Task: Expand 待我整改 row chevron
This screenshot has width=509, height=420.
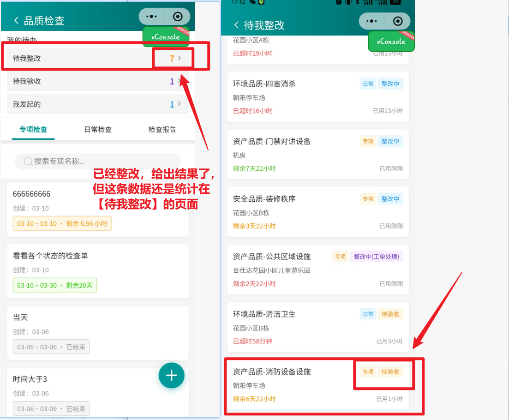Action: click(180, 59)
